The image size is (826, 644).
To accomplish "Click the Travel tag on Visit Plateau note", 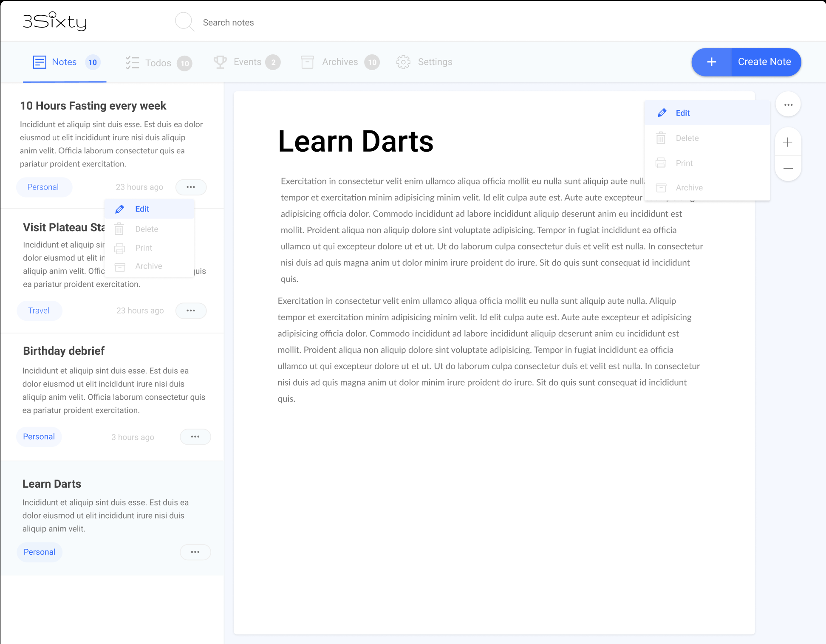I will click(x=39, y=311).
